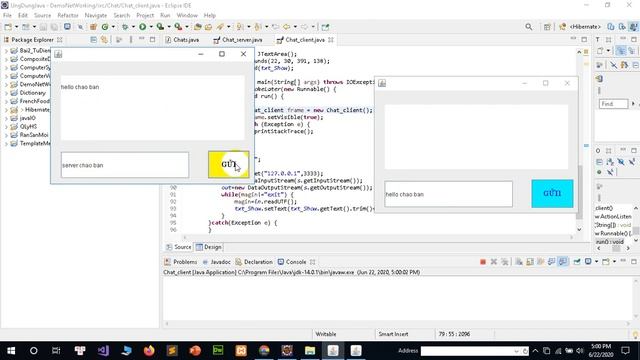Click the External Tools run icon

coord(178,27)
